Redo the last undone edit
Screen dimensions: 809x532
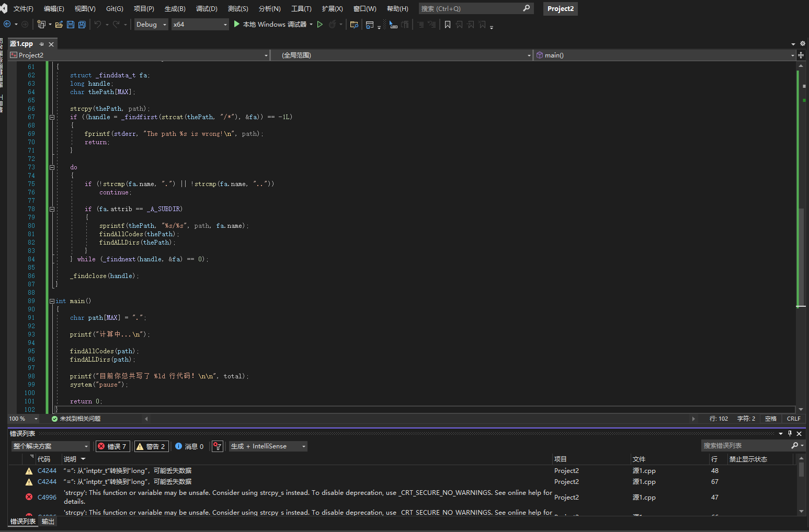pyautogui.click(x=116, y=24)
